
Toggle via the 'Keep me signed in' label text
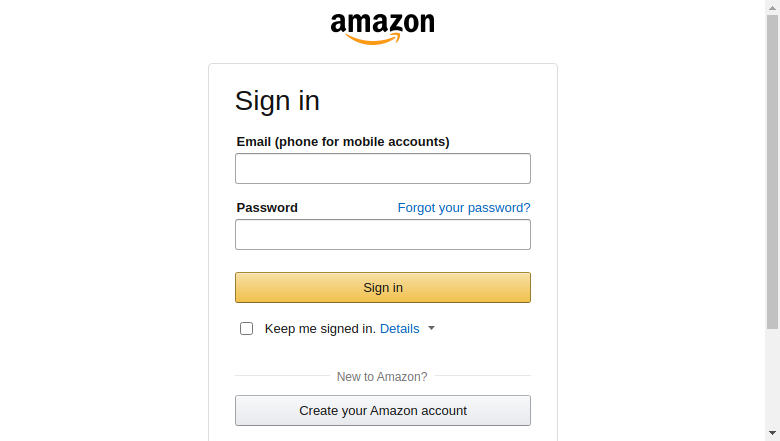pyautogui.click(x=320, y=329)
